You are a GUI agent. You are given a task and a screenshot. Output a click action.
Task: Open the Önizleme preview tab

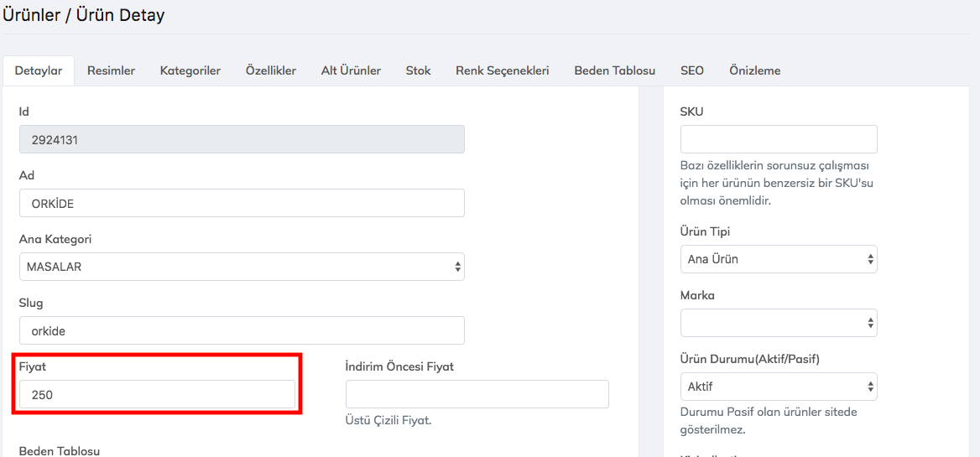coord(754,70)
